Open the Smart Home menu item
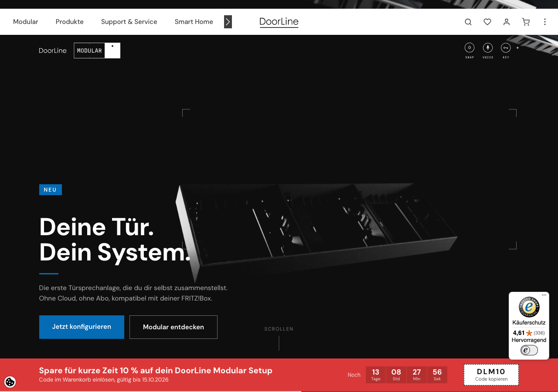Viewport: 558px width, 392px height. click(194, 22)
